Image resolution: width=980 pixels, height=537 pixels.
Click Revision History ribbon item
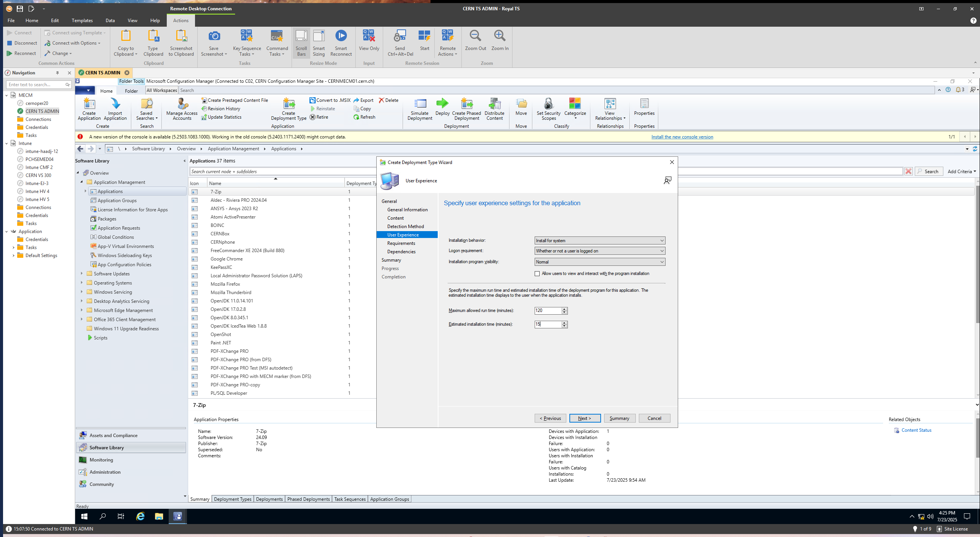221,109
